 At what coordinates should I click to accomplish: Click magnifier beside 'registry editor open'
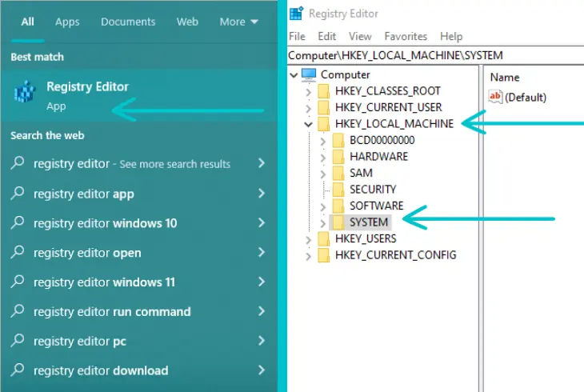coord(17,252)
